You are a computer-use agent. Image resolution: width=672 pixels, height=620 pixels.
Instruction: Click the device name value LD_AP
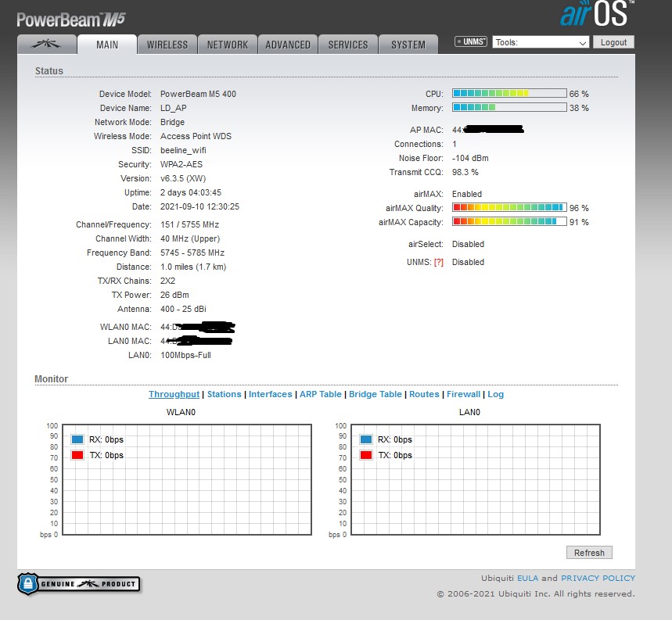pyautogui.click(x=174, y=108)
